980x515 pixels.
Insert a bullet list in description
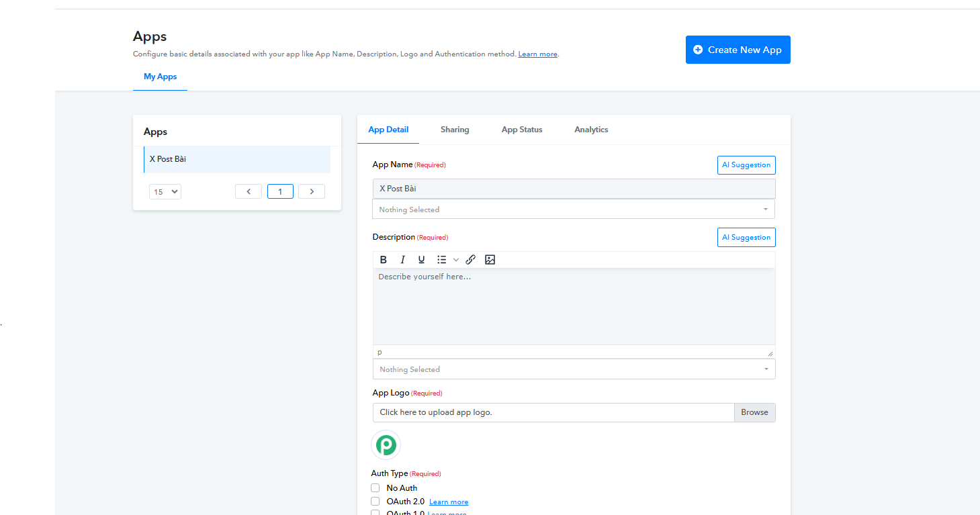click(441, 260)
